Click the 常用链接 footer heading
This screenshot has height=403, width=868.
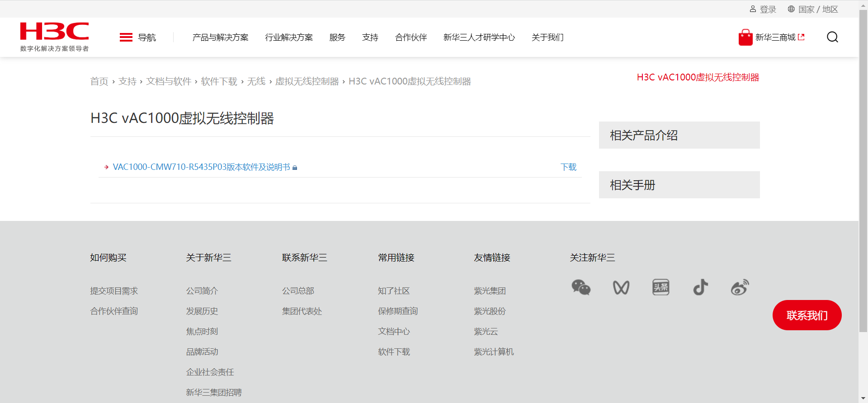[396, 258]
